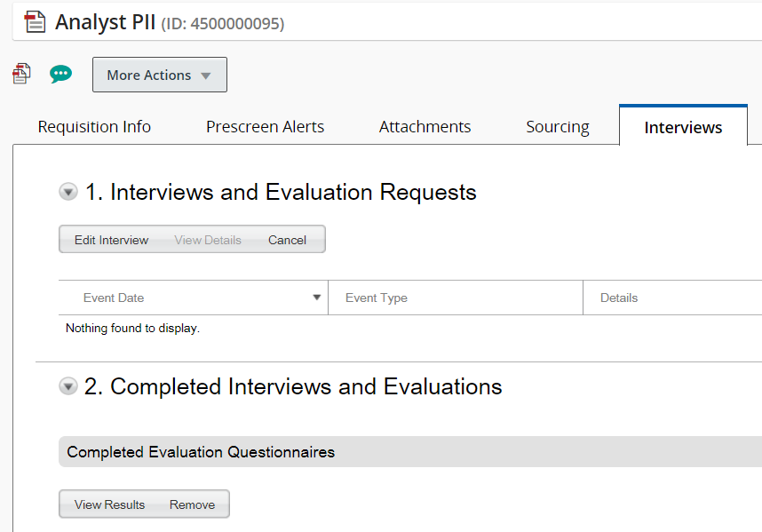Open the More Actions dropdown
The height and width of the screenshot is (532, 762).
pyautogui.click(x=159, y=75)
